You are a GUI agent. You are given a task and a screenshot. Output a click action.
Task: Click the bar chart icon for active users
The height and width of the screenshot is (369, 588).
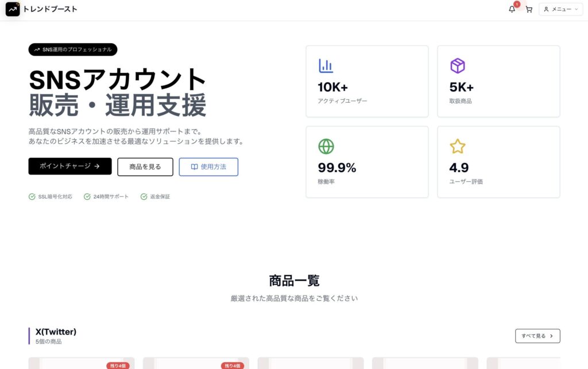(x=326, y=66)
